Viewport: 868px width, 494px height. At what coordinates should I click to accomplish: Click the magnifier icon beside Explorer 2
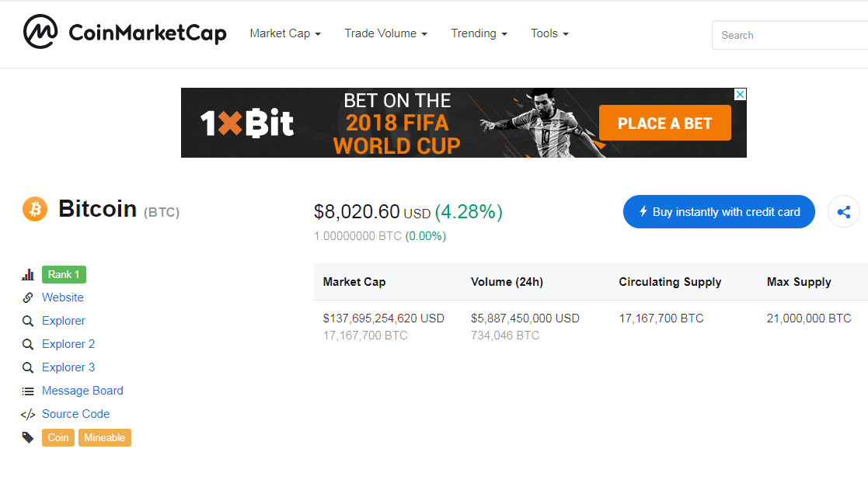pos(28,344)
